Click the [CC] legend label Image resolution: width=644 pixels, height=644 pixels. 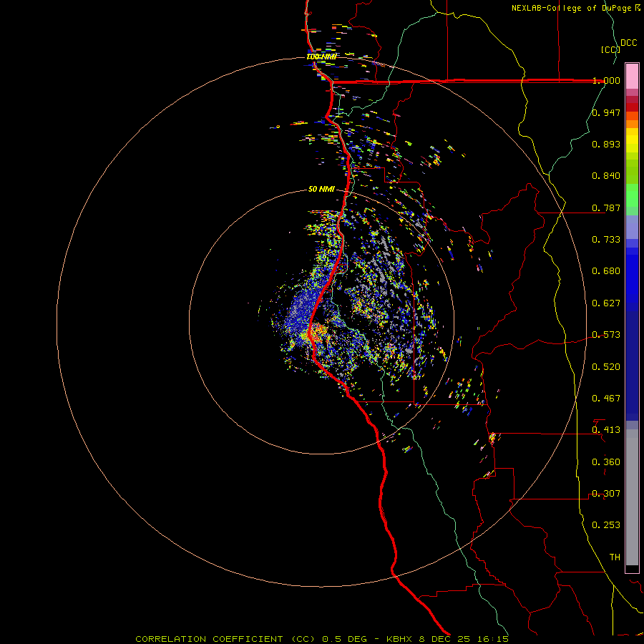[x=610, y=49]
